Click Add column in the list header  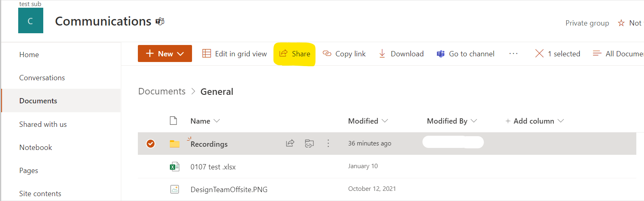click(534, 121)
